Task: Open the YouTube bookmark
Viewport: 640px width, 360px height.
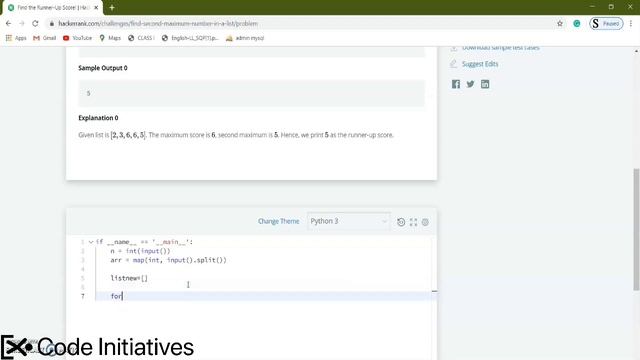Action: click(x=78, y=38)
